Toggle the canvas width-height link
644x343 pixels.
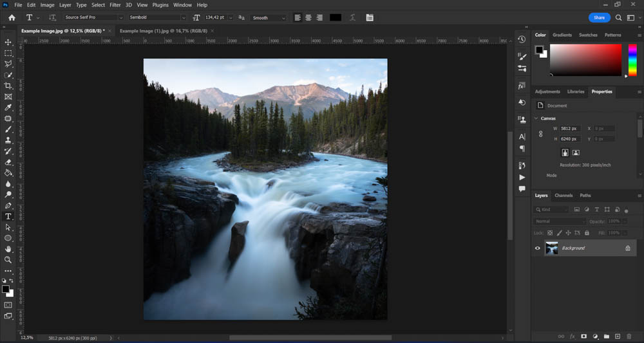click(x=540, y=134)
